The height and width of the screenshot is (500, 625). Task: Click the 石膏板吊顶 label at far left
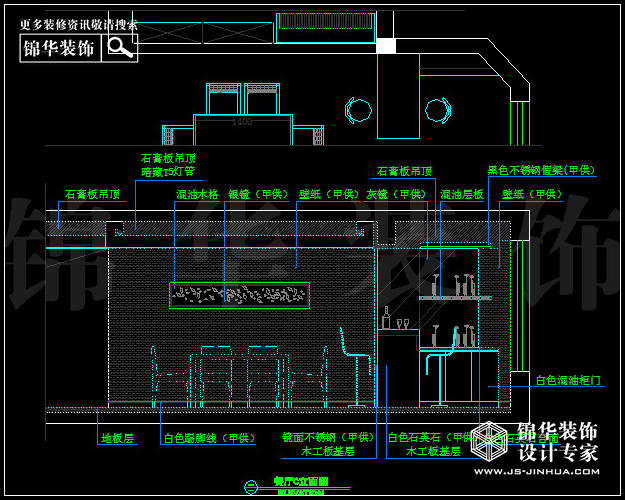[x=92, y=194]
